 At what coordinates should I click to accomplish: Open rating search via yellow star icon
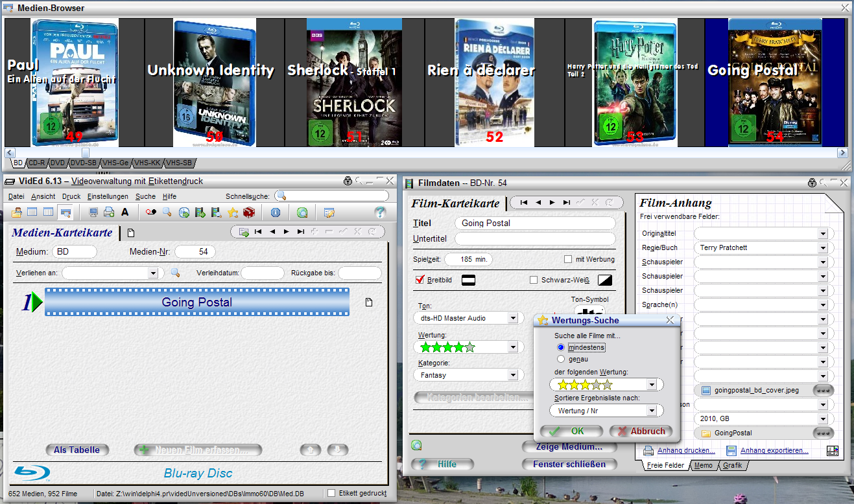(x=232, y=212)
